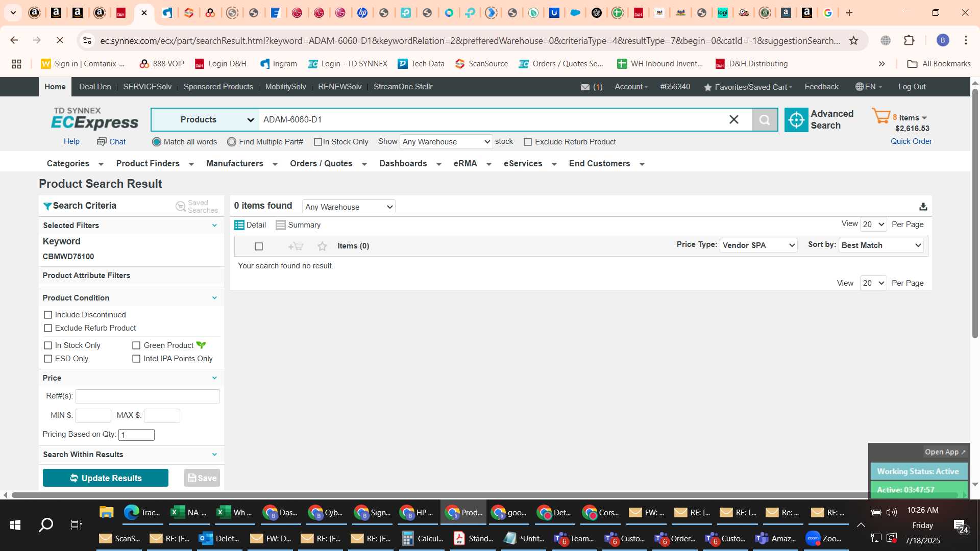Clear the search field with X icon
980x551 pixels.
(733, 120)
